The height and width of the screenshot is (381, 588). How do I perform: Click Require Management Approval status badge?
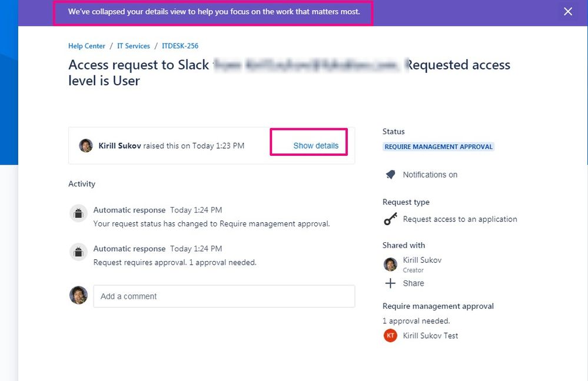438,147
